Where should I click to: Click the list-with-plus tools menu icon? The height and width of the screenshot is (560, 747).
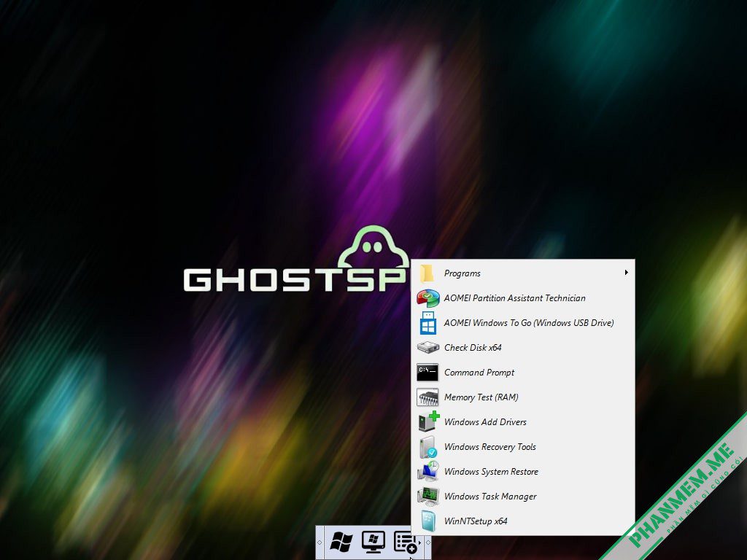click(405, 542)
